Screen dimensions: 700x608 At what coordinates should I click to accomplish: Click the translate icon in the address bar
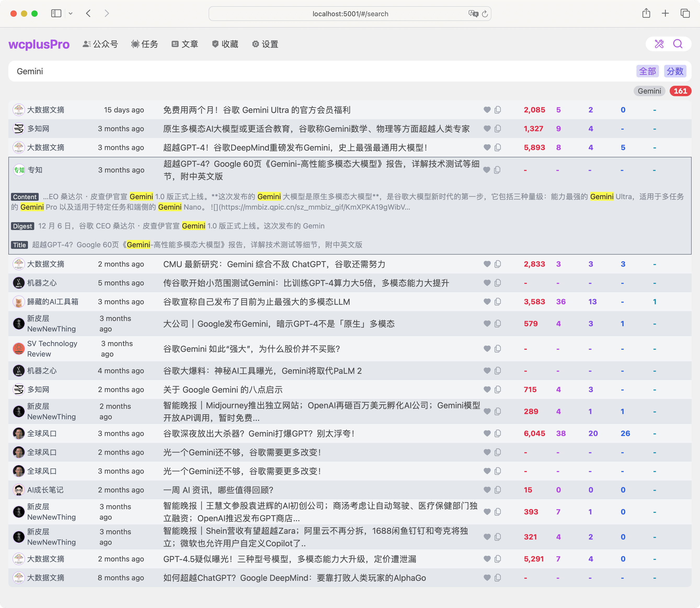[x=474, y=14]
